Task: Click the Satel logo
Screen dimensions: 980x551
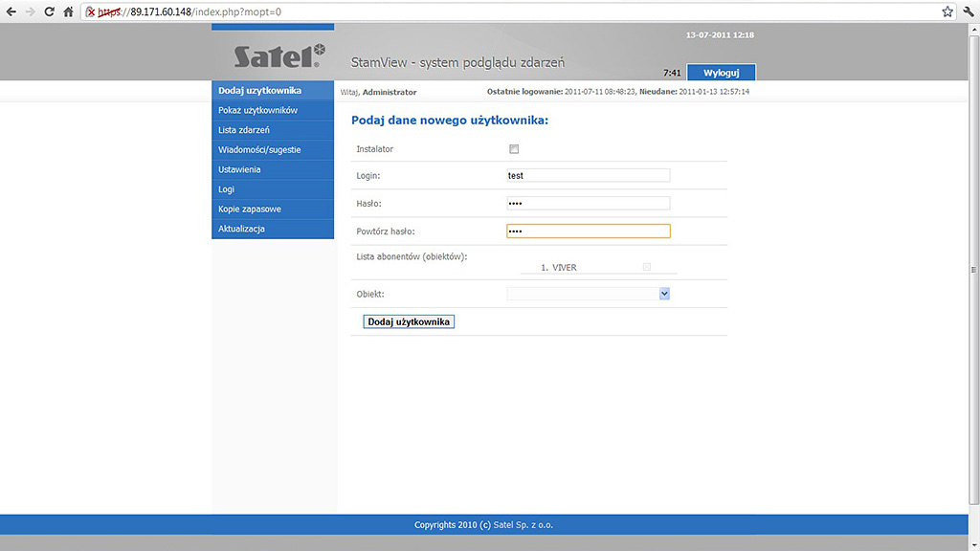Action: pyautogui.click(x=279, y=56)
